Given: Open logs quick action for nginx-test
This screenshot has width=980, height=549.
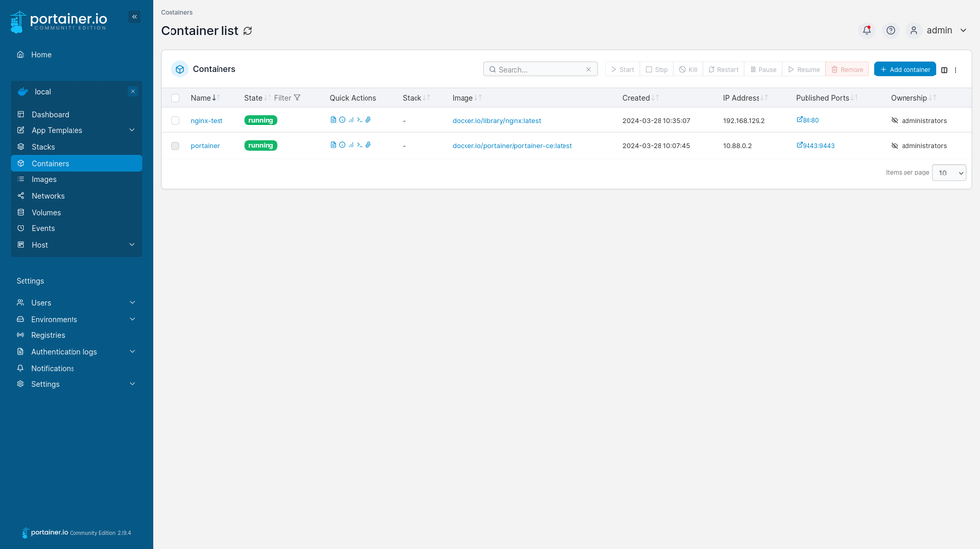Looking at the screenshot, I should tap(333, 120).
